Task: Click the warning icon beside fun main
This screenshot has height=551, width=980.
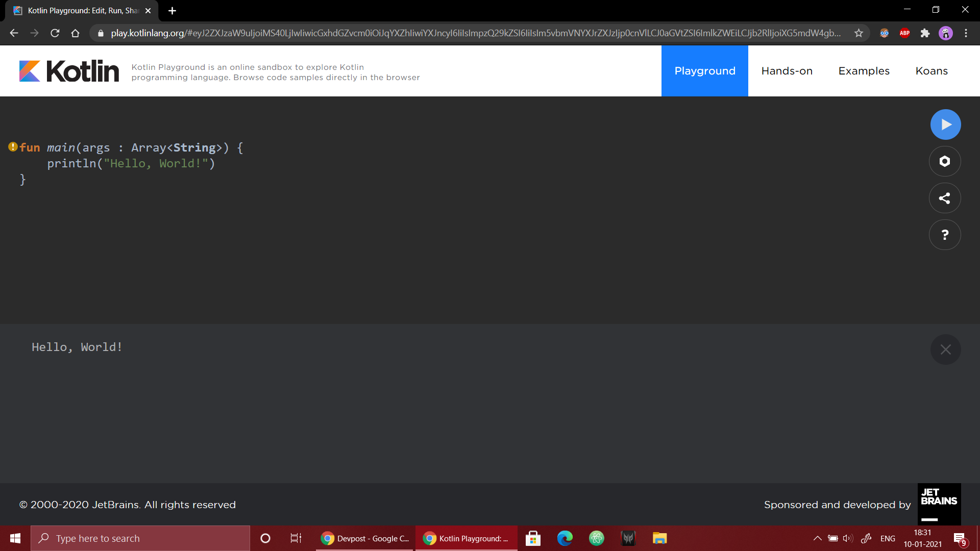Action: (x=13, y=147)
